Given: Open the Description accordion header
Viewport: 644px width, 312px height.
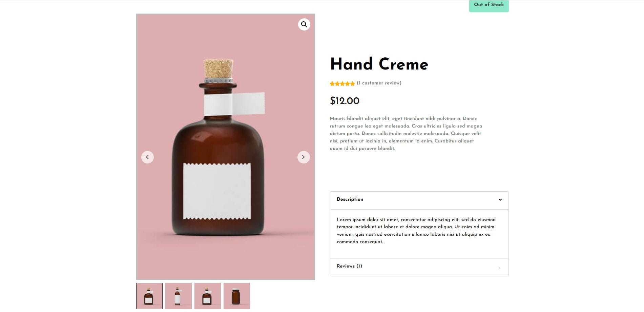Looking at the screenshot, I should (x=419, y=200).
